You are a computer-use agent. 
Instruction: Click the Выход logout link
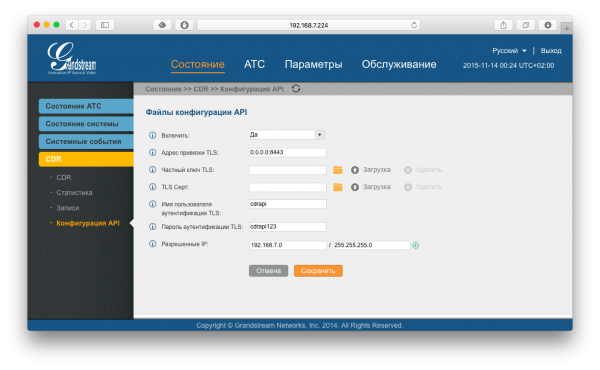[551, 51]
